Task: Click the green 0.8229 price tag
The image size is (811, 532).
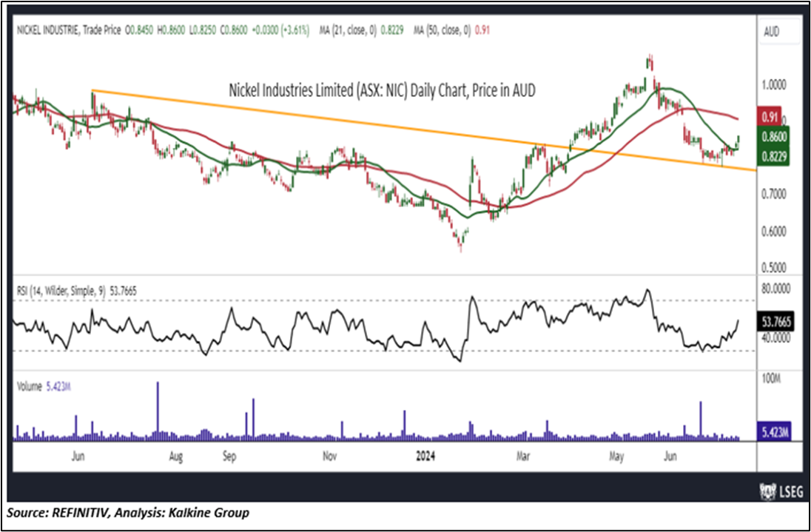Action: pyautogui.click(x=773, y=155)
